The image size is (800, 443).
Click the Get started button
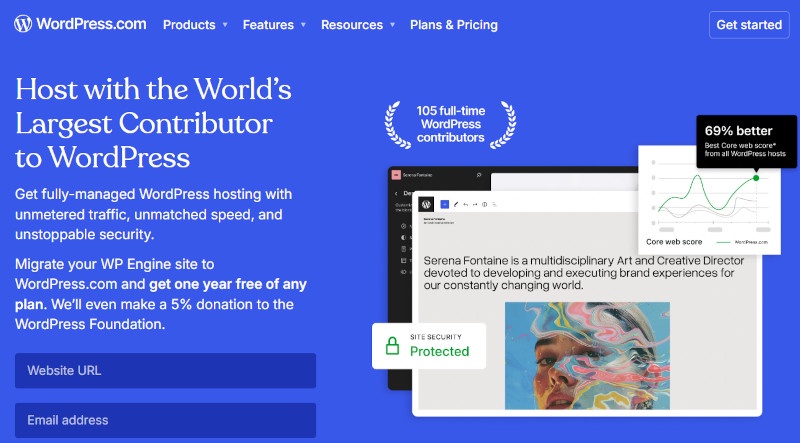[749, 24]
